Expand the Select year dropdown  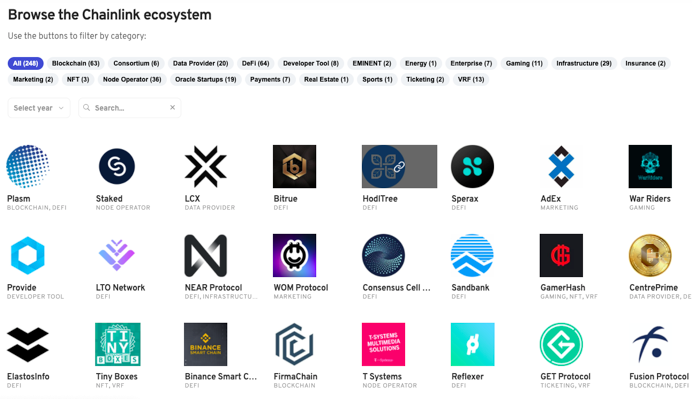pyautogui.click(x=39, y=108)
